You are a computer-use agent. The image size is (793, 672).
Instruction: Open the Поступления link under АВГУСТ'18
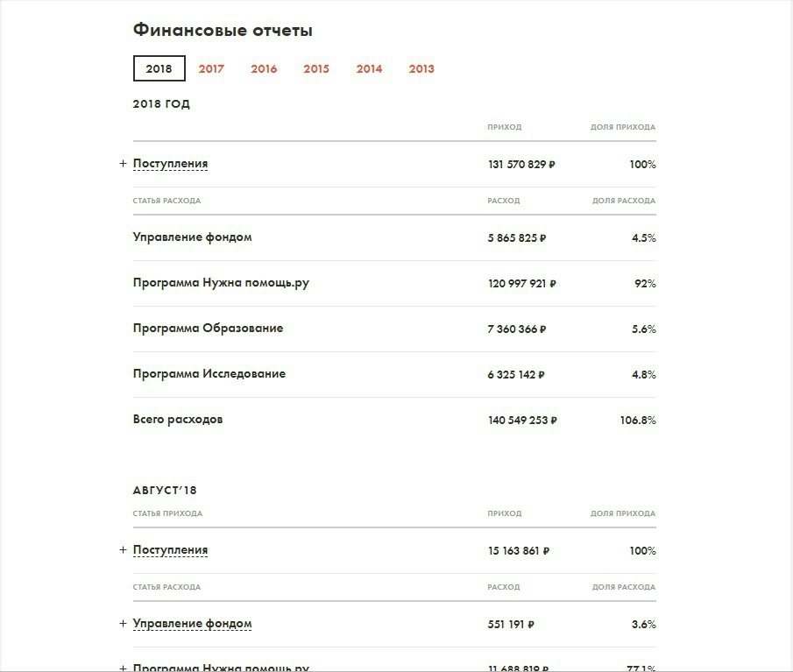click(170, 550)
